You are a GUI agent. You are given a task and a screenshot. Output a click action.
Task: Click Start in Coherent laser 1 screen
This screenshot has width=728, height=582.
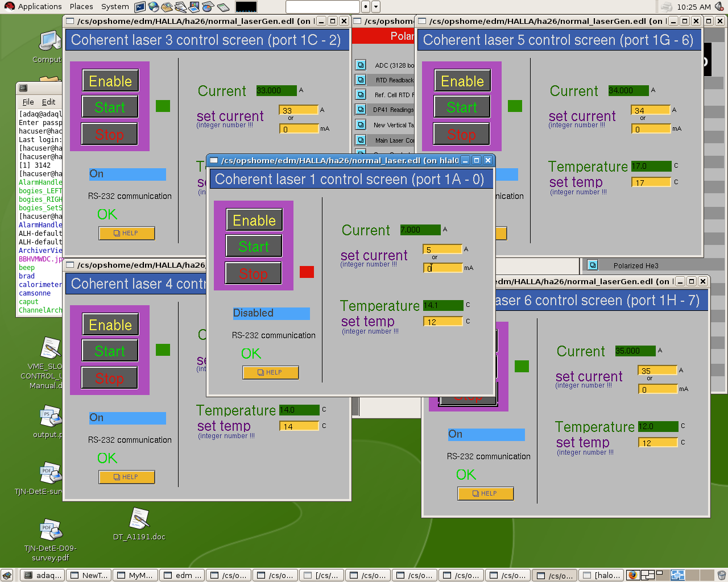[x=254, y=247]
